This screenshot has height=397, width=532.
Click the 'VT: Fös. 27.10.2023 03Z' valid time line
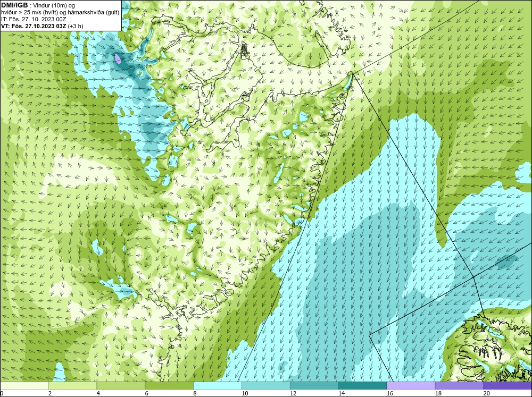click(x=42, y=26)
